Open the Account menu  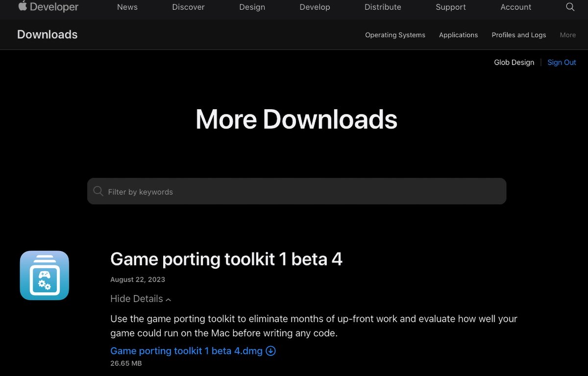[515, 7]
